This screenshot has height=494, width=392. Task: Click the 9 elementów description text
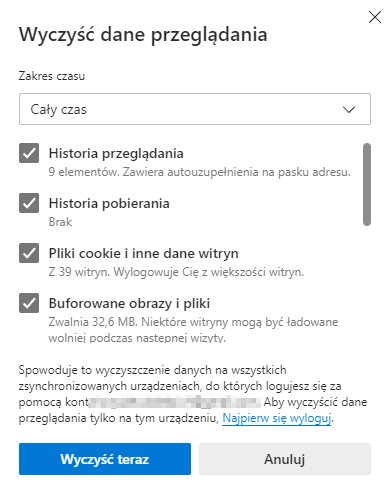point(199,172)
